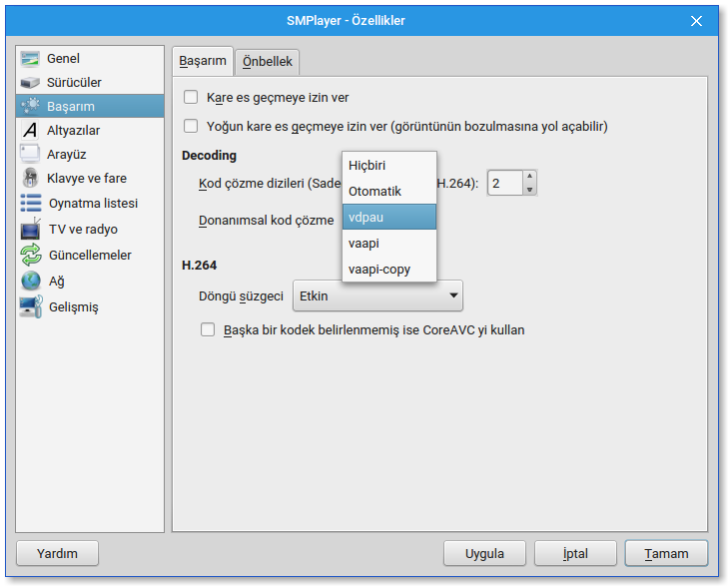Toggle CoreAVC yi kullan checkbox
728x586 pixels.
pyautogui.click(x=208, y=329)
